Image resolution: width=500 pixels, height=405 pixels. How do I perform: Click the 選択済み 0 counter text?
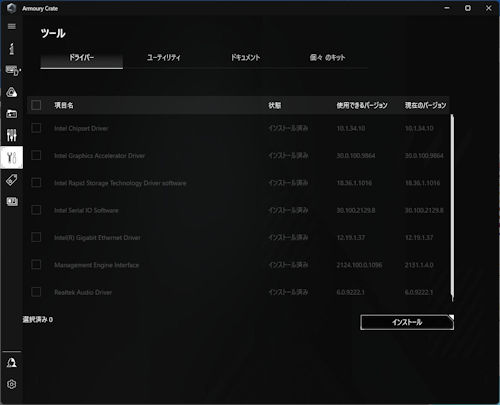[38, 319]
